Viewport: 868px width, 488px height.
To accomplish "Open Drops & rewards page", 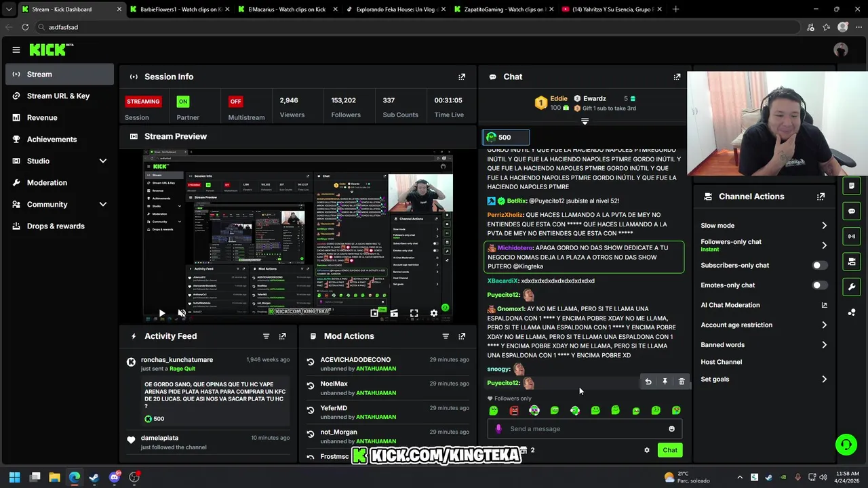I will pos(60,226).
